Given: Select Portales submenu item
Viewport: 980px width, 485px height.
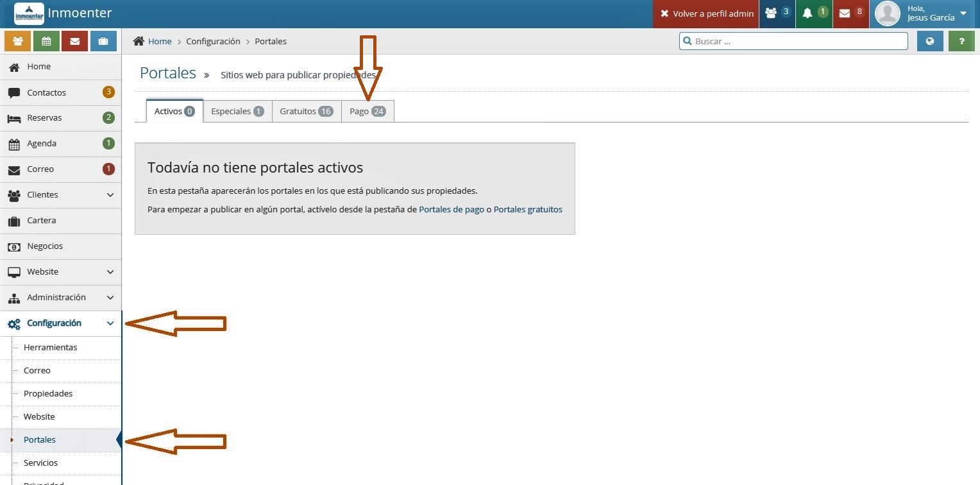Looking at the screenshot, I should click(x=60, y=440).
